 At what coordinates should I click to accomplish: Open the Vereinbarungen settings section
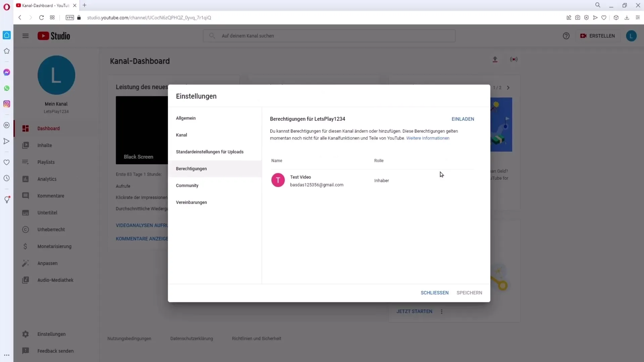coord(192,202)
